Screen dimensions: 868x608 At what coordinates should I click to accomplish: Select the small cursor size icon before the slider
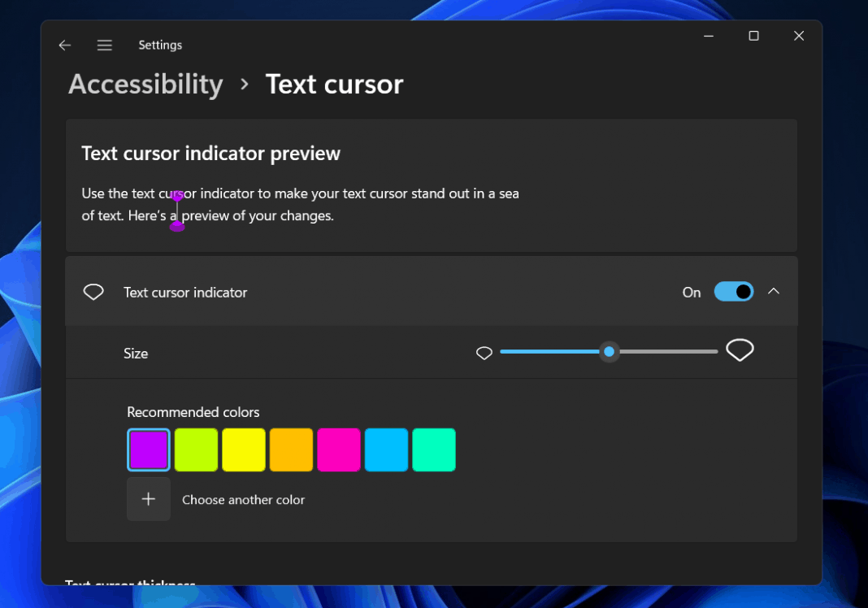tap(484, 352)
